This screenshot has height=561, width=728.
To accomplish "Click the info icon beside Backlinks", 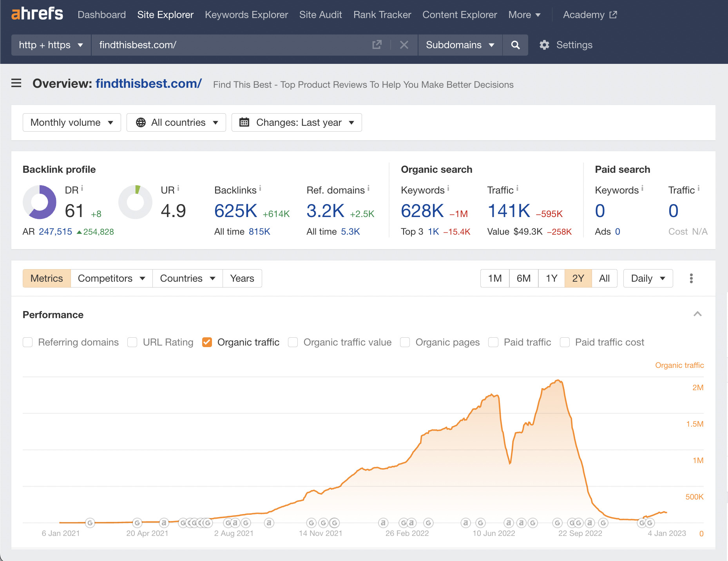I will (x=261, y=188).
